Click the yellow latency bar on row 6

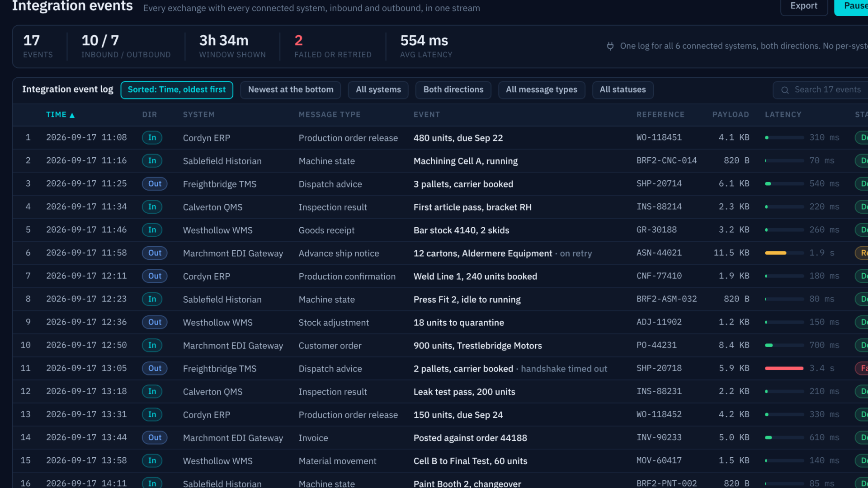776,253
